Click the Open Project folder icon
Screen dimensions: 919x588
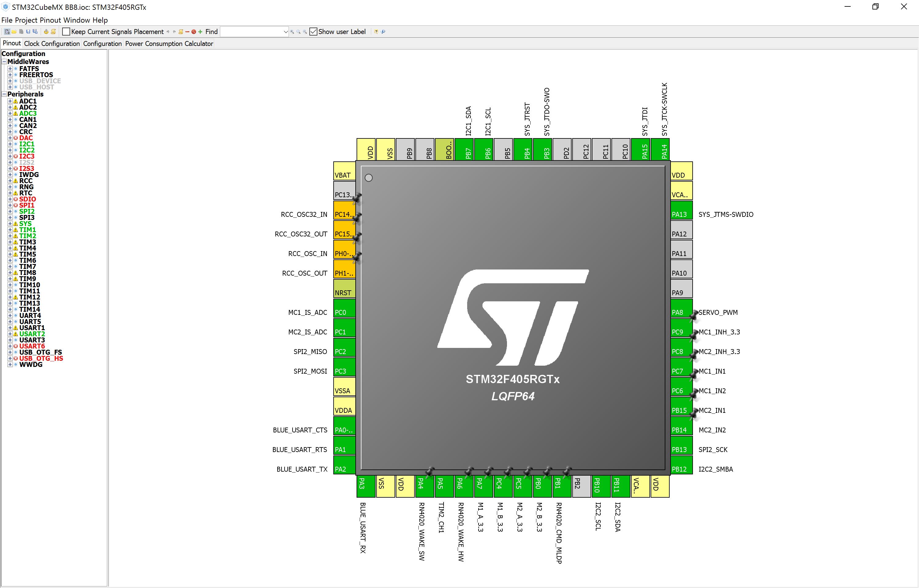tap(14, 32)
